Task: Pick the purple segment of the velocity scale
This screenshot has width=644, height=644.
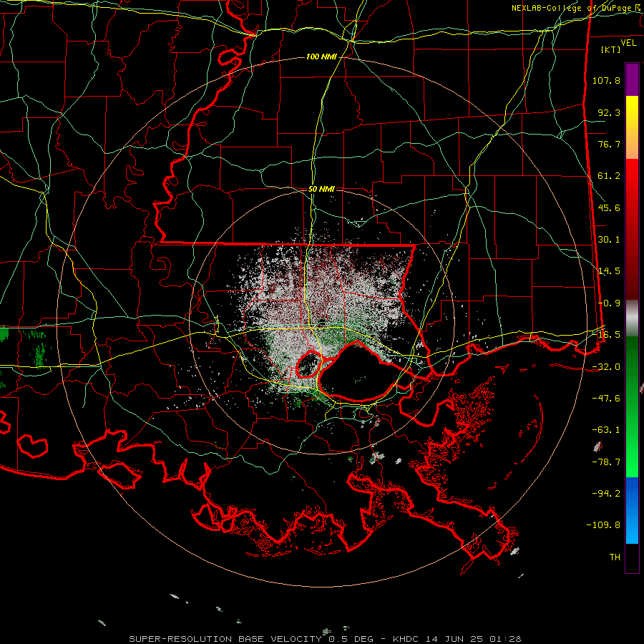Action: click(632, 79)
